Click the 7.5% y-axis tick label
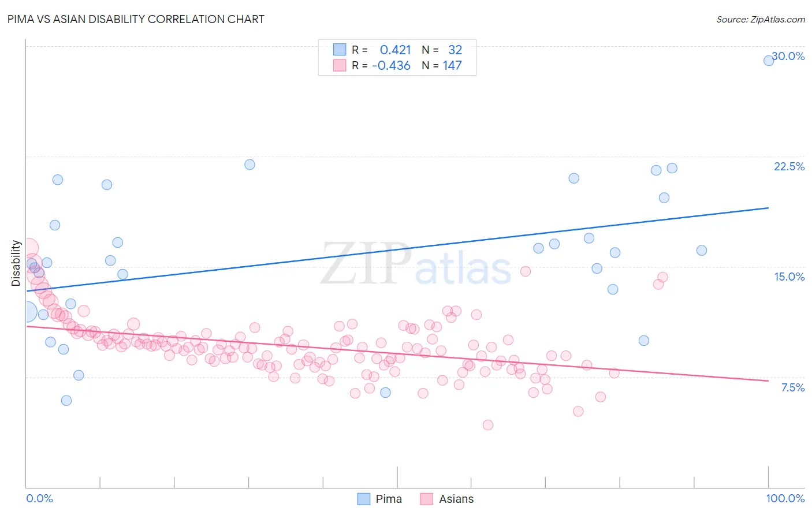Viewport: 812px width, 515px height. (x=792, y=387)
